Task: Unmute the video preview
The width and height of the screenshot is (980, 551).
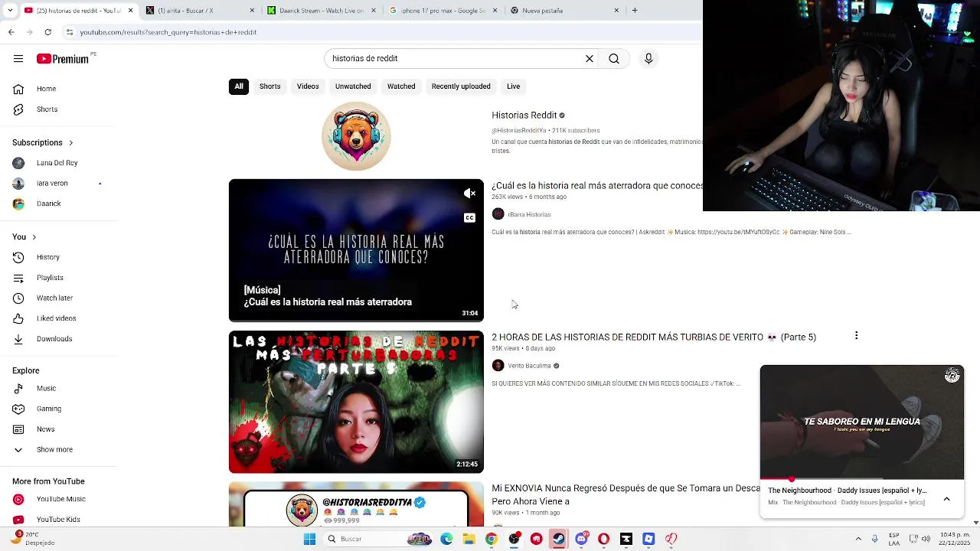Action: click(x=469, y=194)
